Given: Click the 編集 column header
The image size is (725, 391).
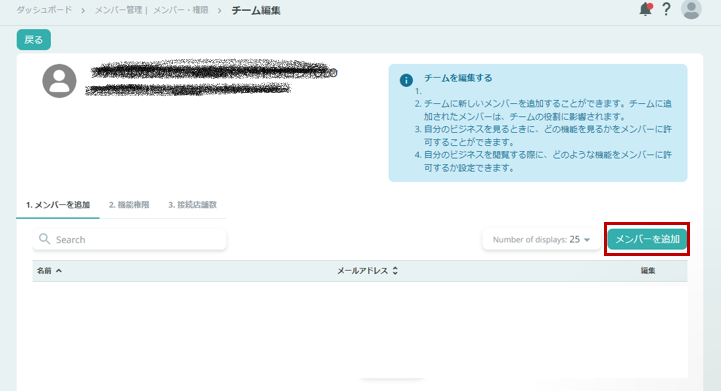Looking at the screenshot, I should coord(648,271).
